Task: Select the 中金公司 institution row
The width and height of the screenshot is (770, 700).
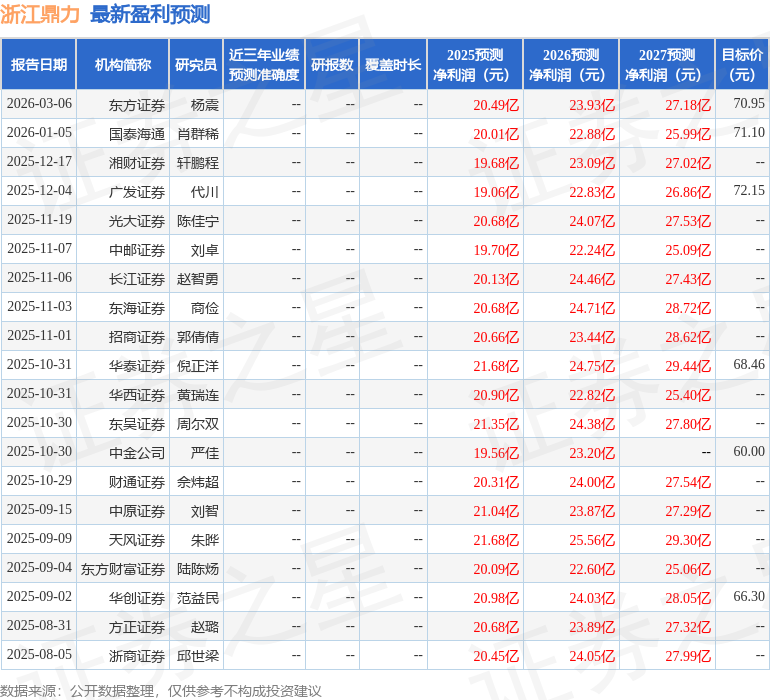Action: pyautogui.click(x=137, y=453)
